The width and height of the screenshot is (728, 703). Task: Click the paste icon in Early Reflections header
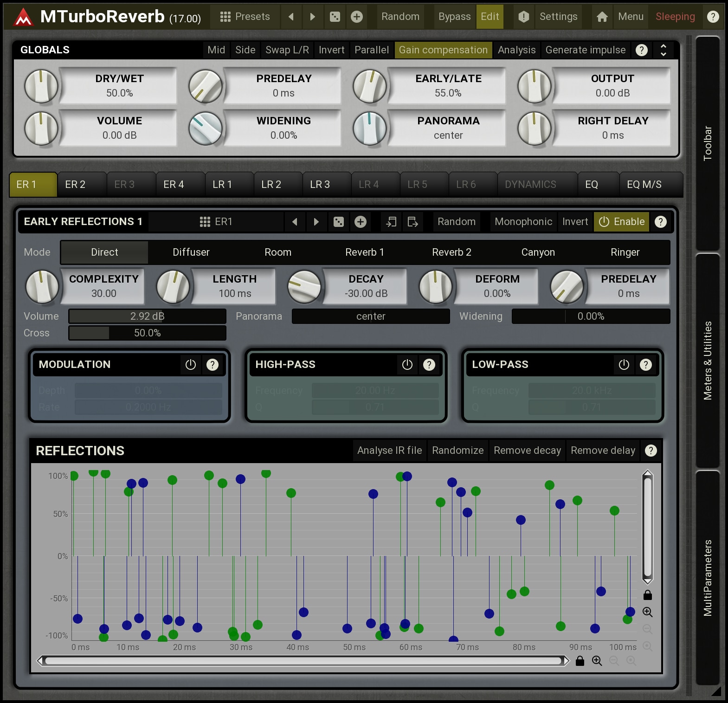(x=412, y=222)
